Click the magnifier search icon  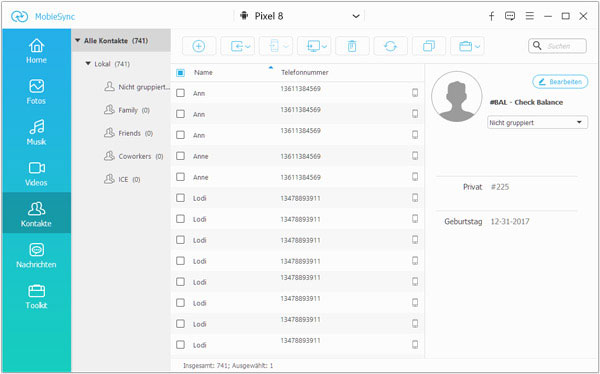pos(537,46)
